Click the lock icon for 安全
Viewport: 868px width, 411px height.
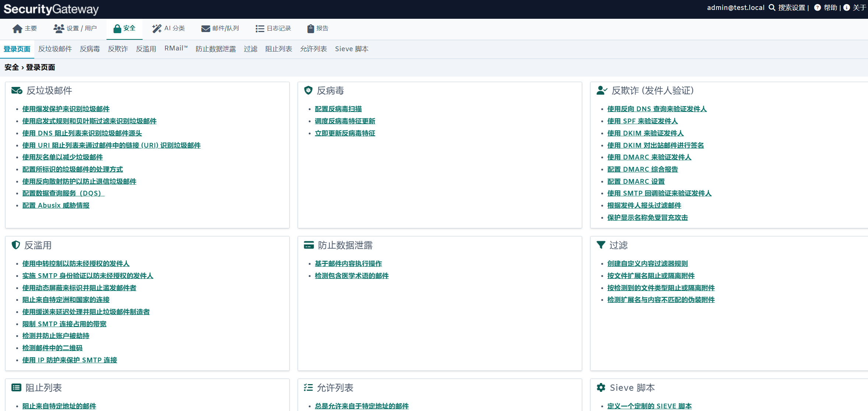pyautogui.click(x=117, y=29)
